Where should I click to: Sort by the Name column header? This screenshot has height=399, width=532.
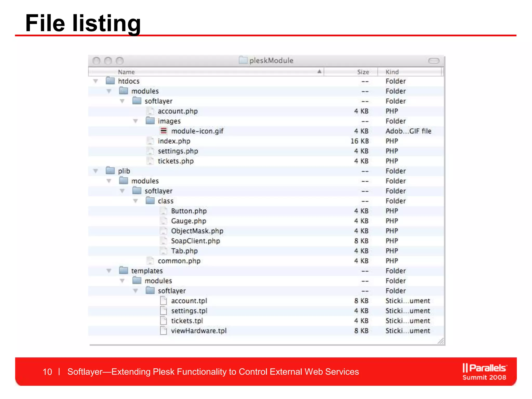tap(206, 72)
